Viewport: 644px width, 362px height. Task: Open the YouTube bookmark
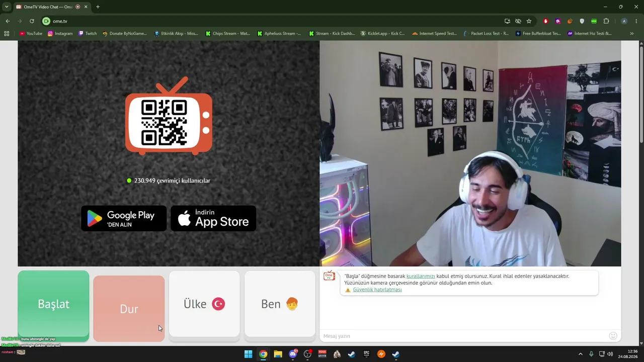(x=31, y=34)
